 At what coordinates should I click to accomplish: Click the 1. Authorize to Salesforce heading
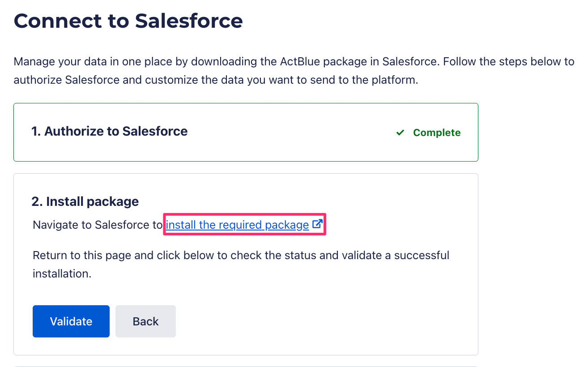click(110, 131)
